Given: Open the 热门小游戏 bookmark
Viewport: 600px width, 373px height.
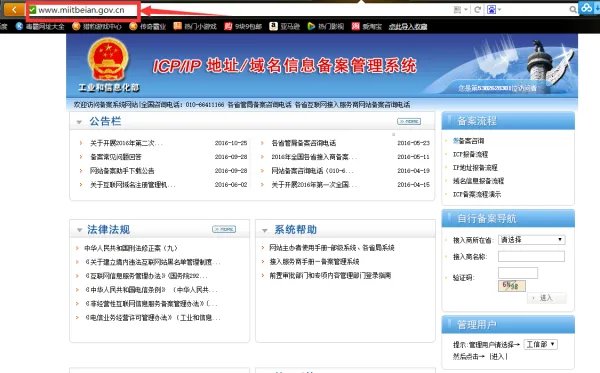Looking at the screenshot, I should click(x=195, y=26).
